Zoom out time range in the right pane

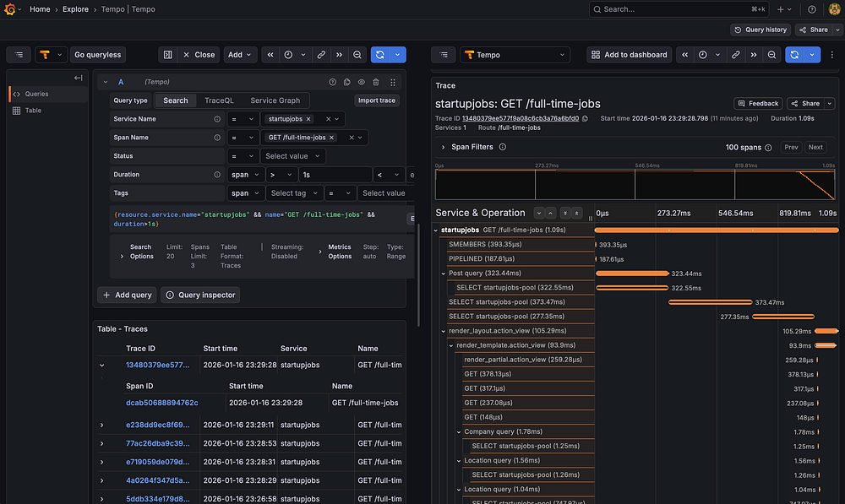[771, 55]
